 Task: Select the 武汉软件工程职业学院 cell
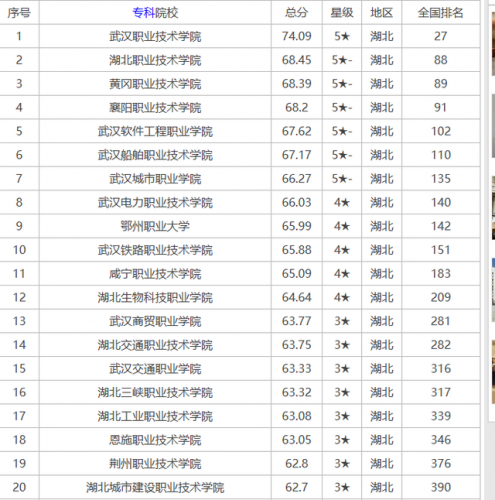pos(155,131)
